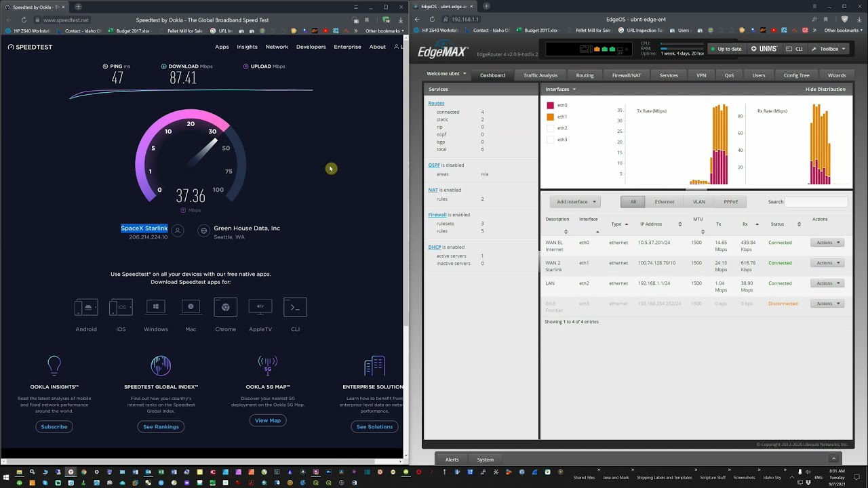The height and width of the screenshot is (488, 868).
Task: Reload the Speedtest browser page
Action: [x=24, y=20]
